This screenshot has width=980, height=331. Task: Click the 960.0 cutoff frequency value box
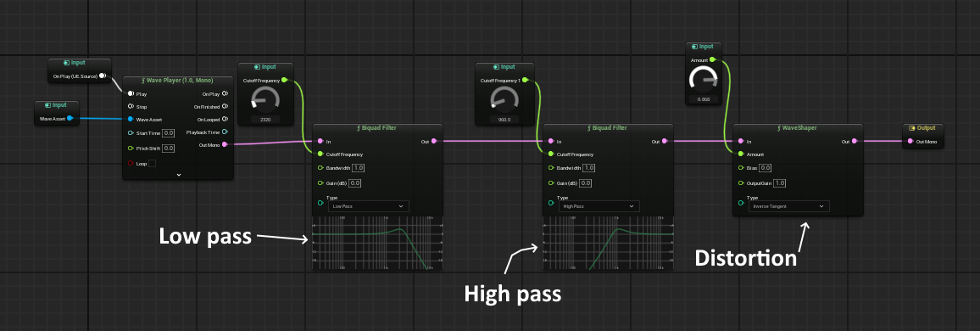click(x=505, y=119)
